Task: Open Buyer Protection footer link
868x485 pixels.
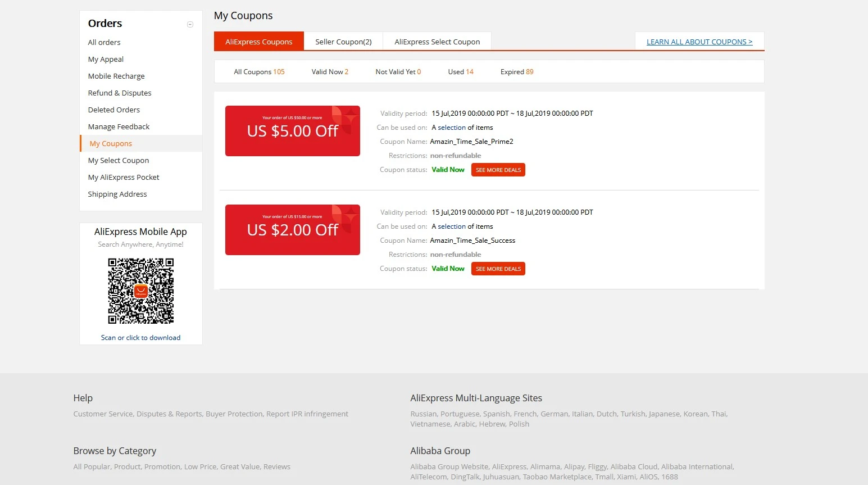Action: (x=234, y=414)
